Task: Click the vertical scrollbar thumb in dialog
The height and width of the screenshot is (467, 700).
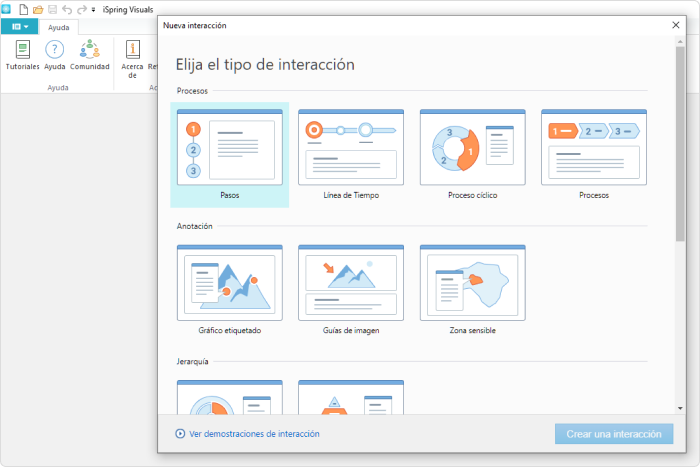Action: (x=680, y=144)
